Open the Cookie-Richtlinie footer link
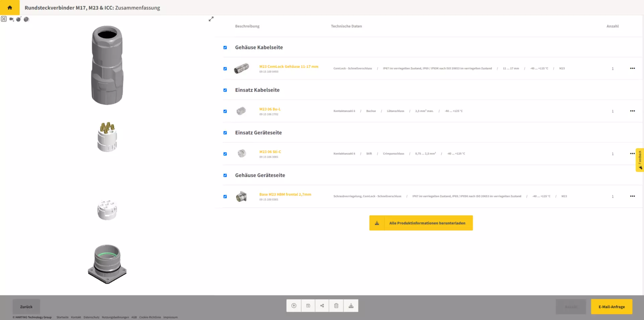Viewport: 644px width, 320px height. coord(150,317)
